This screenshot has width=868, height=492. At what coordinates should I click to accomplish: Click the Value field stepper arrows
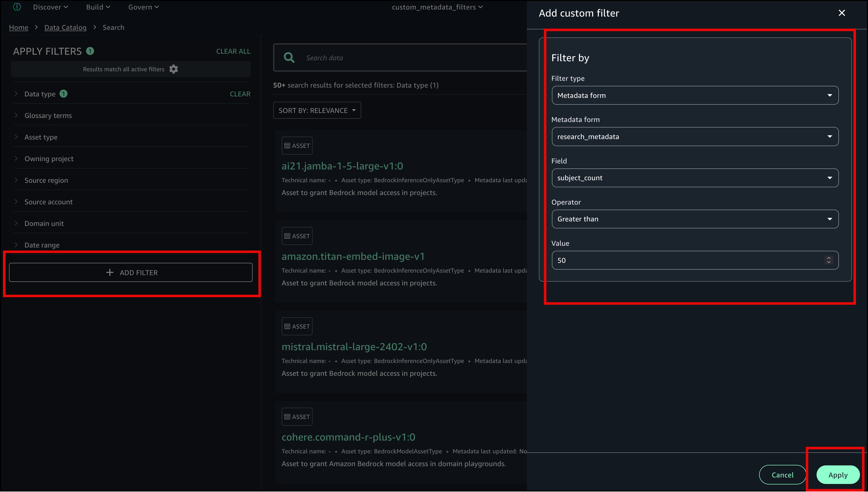tap(829, 260)
